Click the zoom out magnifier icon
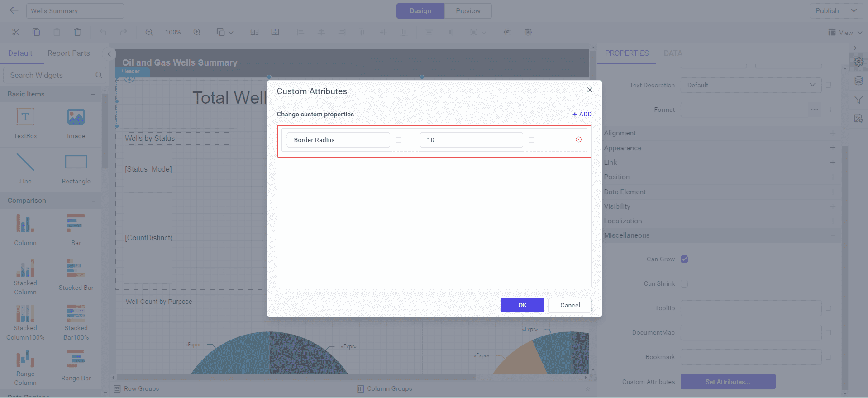The height and width of the screenshot is (398, 868). (x=149, y=32)
